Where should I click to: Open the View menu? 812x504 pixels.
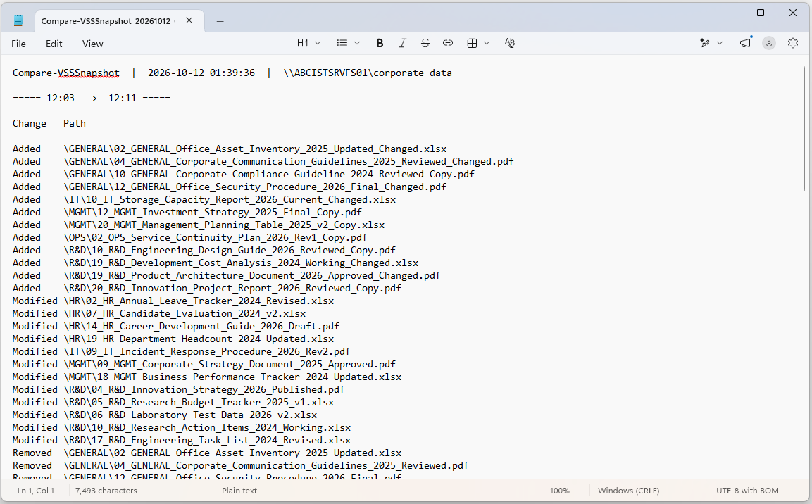pyautogui.click(x=93, y=44)
